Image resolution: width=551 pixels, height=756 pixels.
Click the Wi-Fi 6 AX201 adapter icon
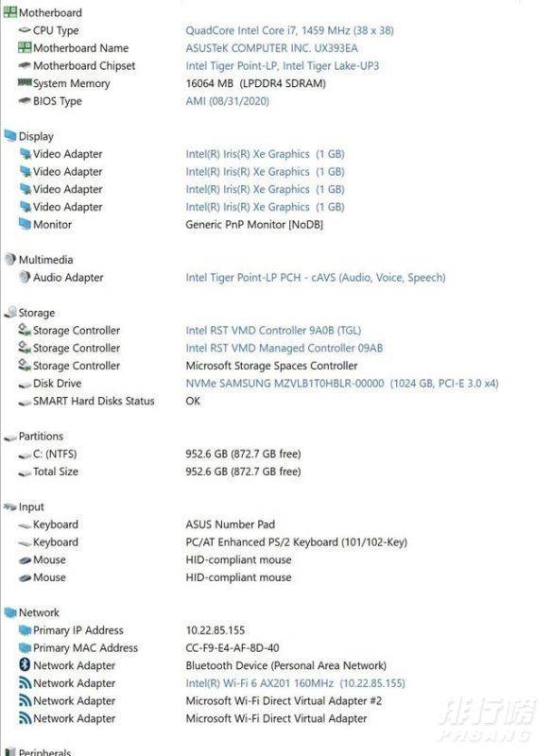tap(25, 682)
